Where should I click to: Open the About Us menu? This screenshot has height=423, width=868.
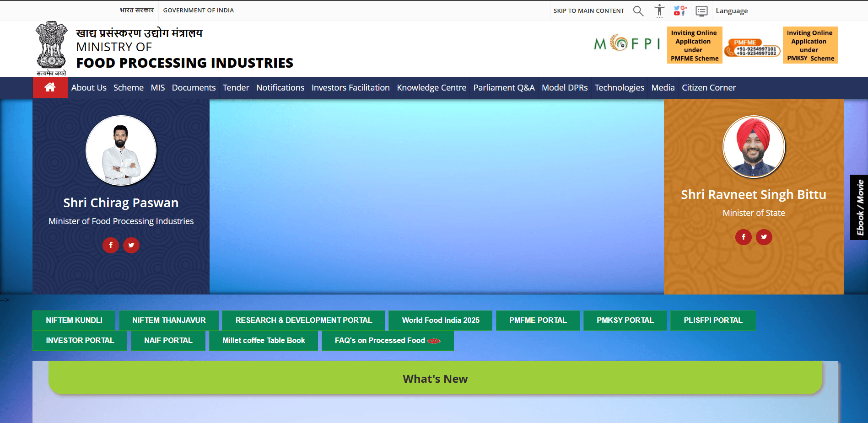(x=89, y=87)
